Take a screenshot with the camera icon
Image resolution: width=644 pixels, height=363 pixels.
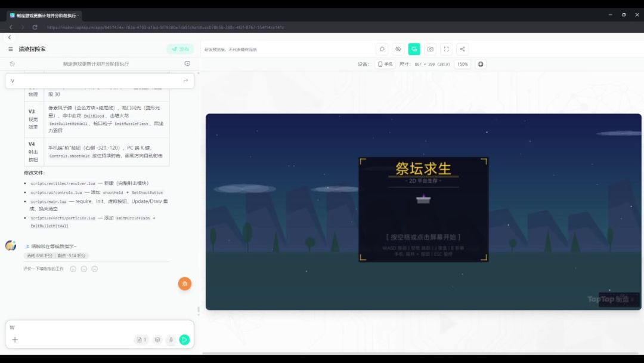coord(430,49)
